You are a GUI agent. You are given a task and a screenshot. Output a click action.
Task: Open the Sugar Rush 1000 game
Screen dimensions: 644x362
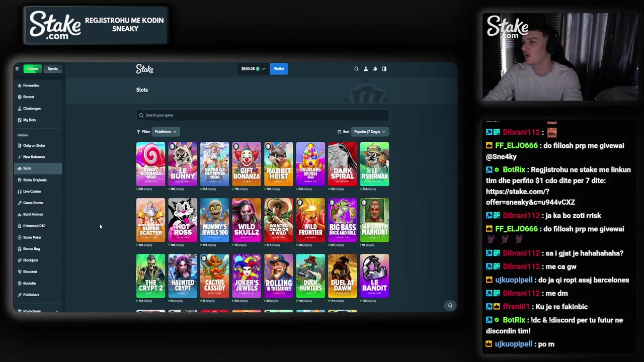tap(310, 164)
